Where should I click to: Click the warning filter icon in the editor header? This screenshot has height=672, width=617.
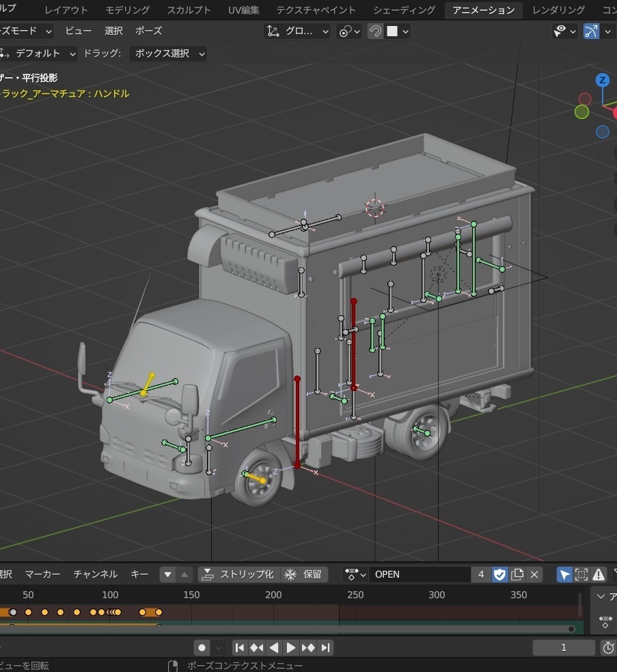[598, 574]
